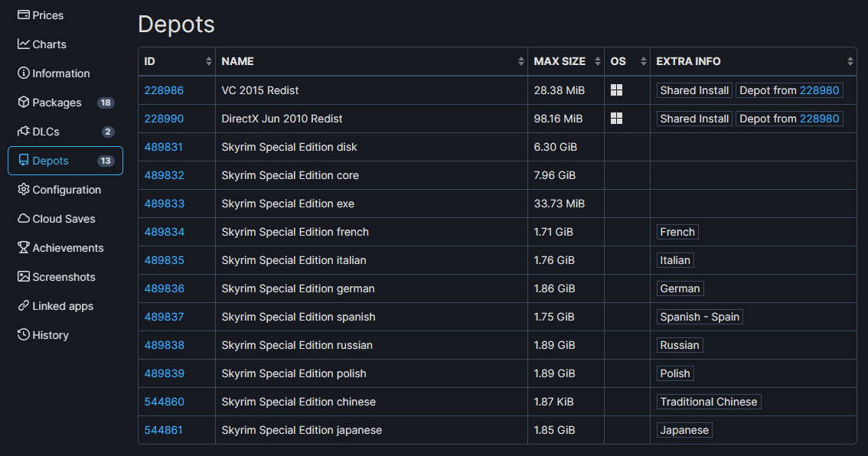The image size is (868, 456).
Task: Open Packages via the box icon
Action: pyautogui.click(x=23, y=102)
